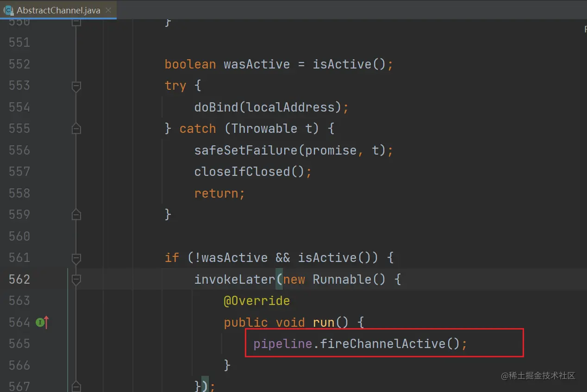The width and height of the screenshot is (587, 392).
Task: Click line number 554 in the gutter
Action: tap(19, 107)
